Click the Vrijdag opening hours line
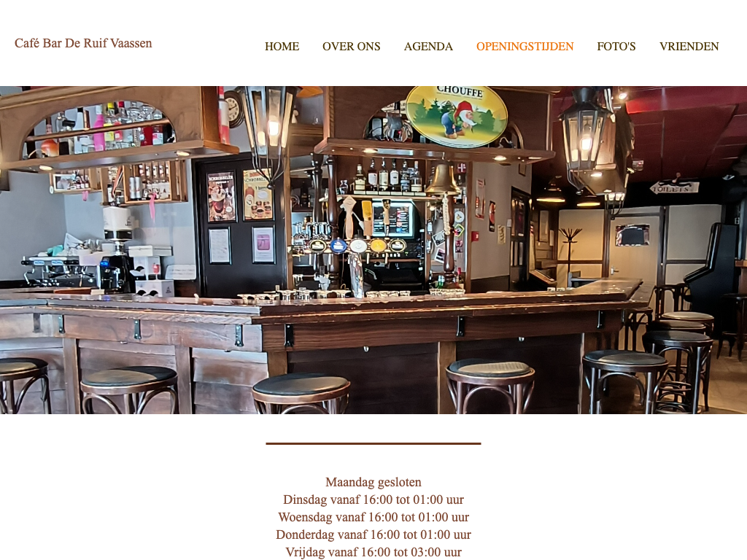 click(373, 553)
